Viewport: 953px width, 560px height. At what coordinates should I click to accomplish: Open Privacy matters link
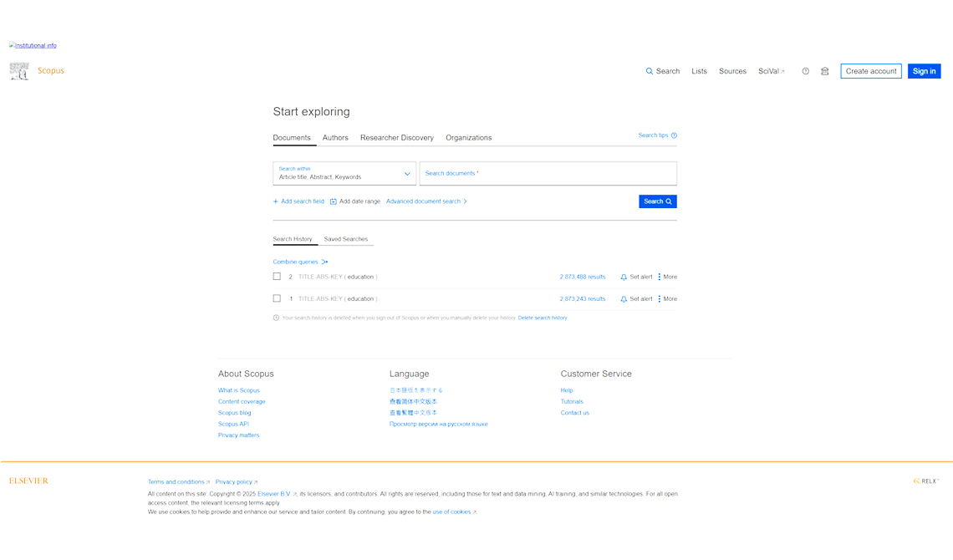pos(239,435)
